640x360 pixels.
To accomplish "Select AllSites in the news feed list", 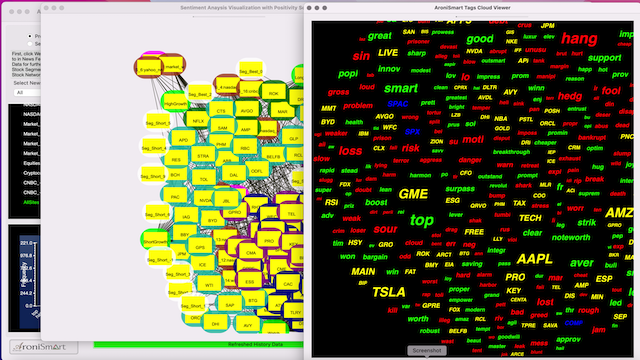I will click(x=31, y=202).
